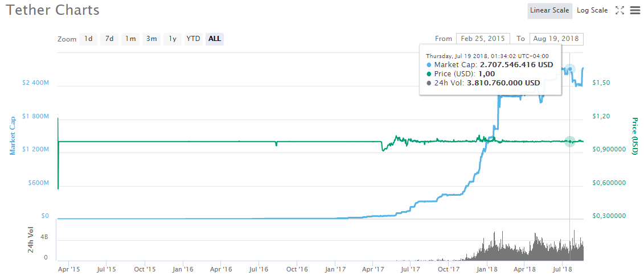Toggle fullscreen chart view
The image size is (644, 280).
tap(620, 11)
